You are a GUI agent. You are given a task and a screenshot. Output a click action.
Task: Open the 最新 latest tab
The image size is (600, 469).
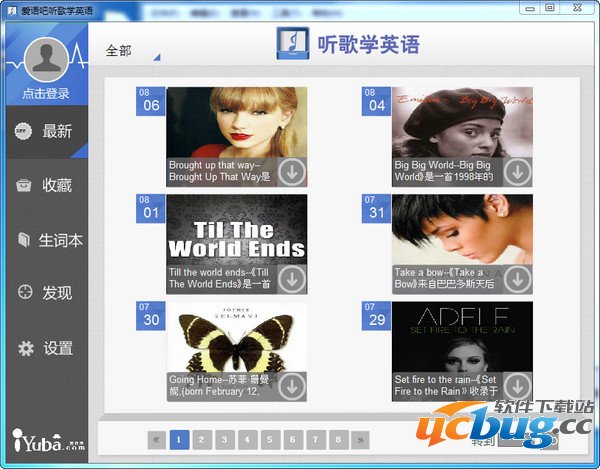[x=44, y=131]
